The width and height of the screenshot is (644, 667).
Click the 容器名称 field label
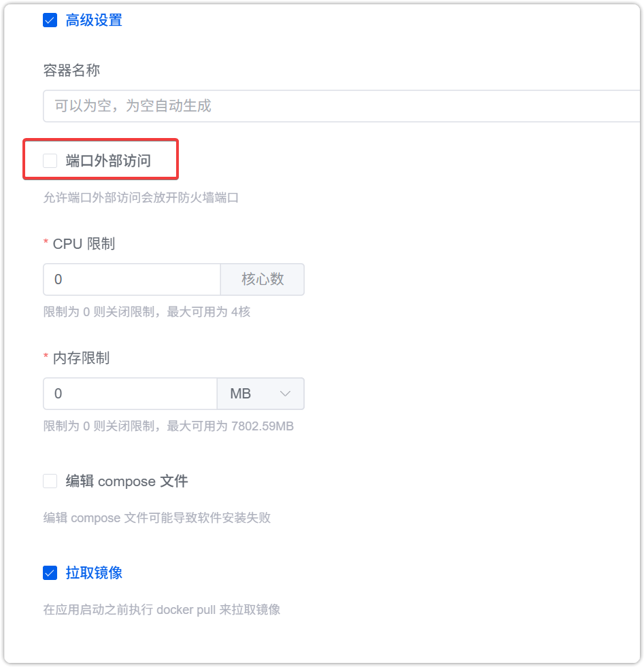pyautogui.click(x=72, y=71)
